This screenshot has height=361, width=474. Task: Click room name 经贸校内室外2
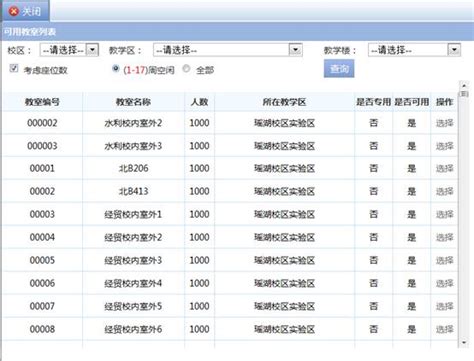click(x=133, y=237)
